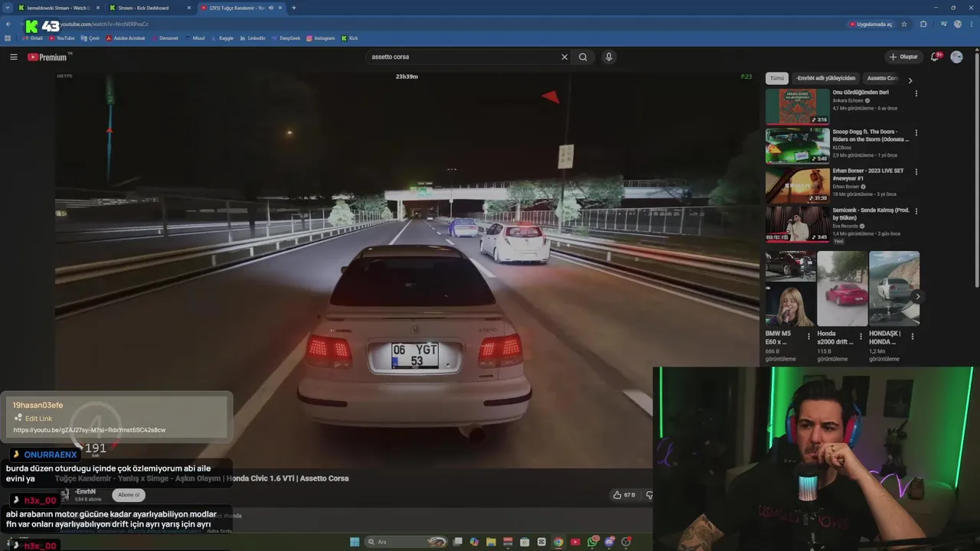
Task: Open the -EmrhN channel avatar
Action: (65, 494)
